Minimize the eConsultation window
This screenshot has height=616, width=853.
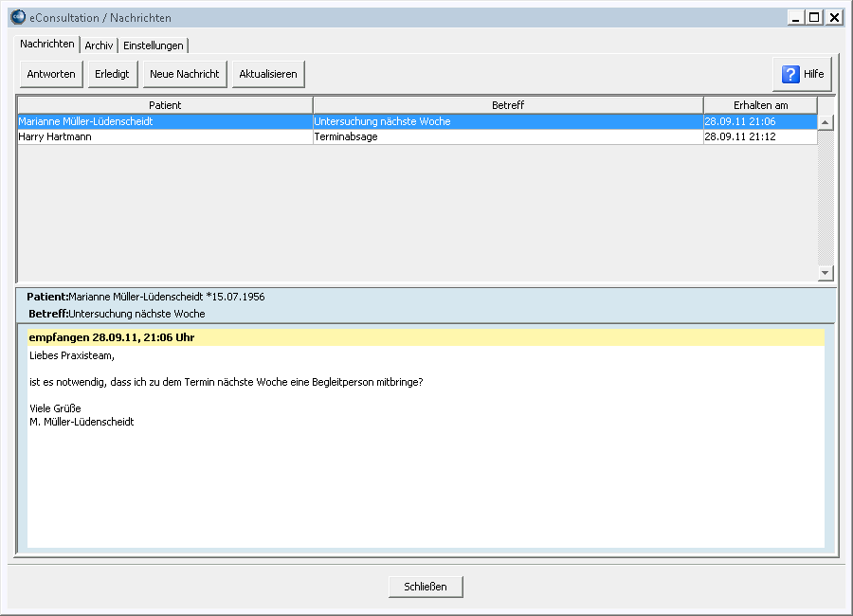(796, 17)
